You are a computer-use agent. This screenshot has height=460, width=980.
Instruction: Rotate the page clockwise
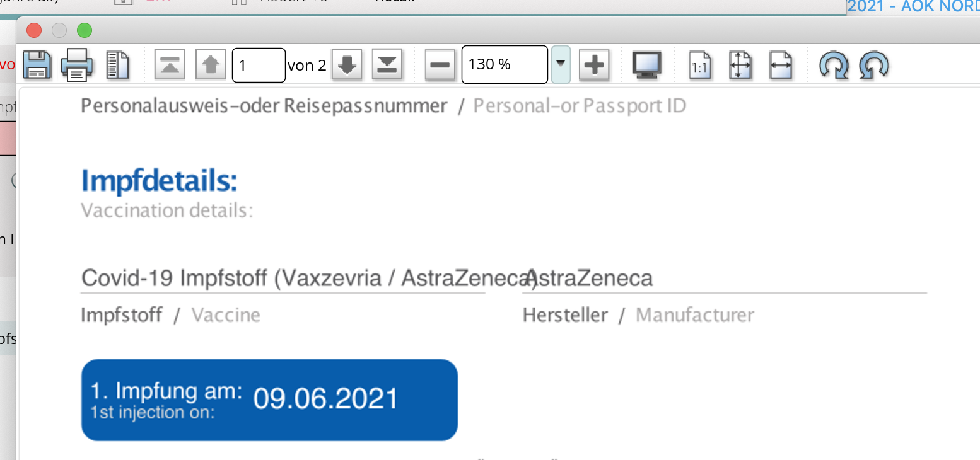[x=834, y=65]
